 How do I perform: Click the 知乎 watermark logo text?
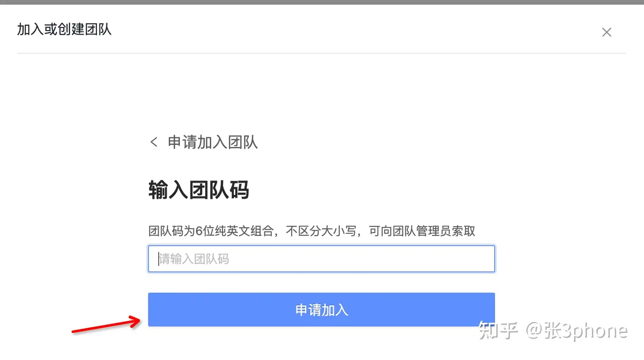pyautogui.click(x=498, y=330)
